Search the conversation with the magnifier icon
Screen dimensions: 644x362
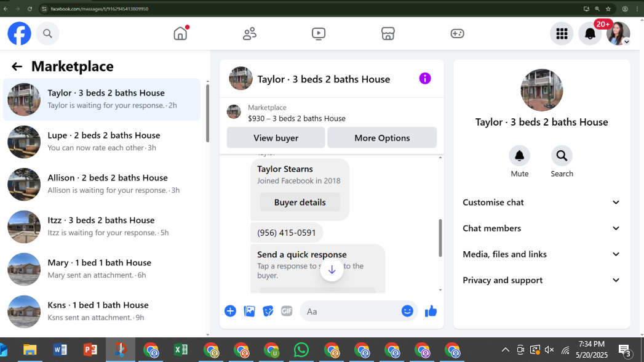(x=562, y=156)
